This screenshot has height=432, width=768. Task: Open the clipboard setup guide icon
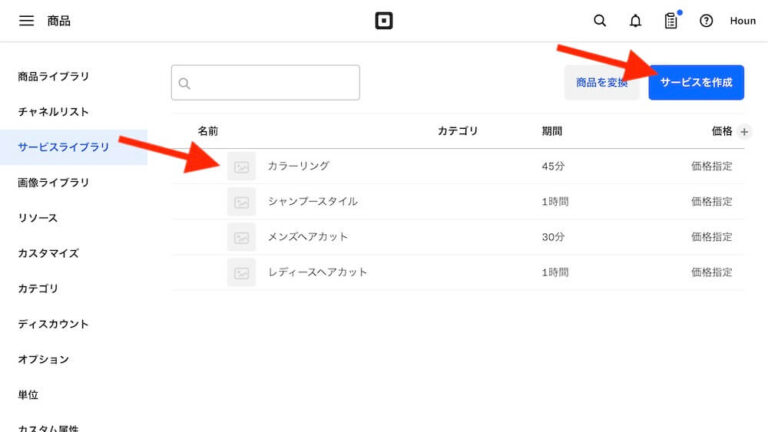(671, 21)
